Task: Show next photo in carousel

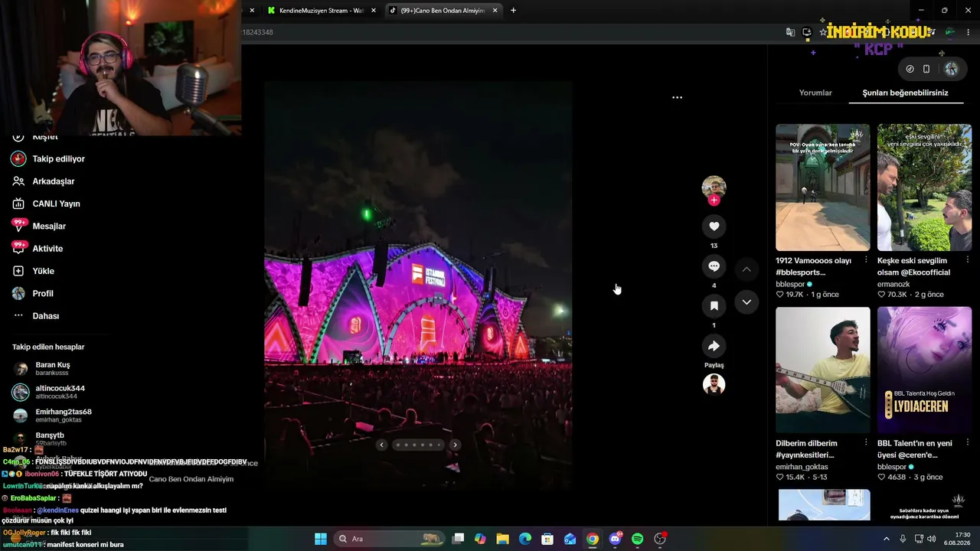Action: pyautogui.click(x=455, y=445)
